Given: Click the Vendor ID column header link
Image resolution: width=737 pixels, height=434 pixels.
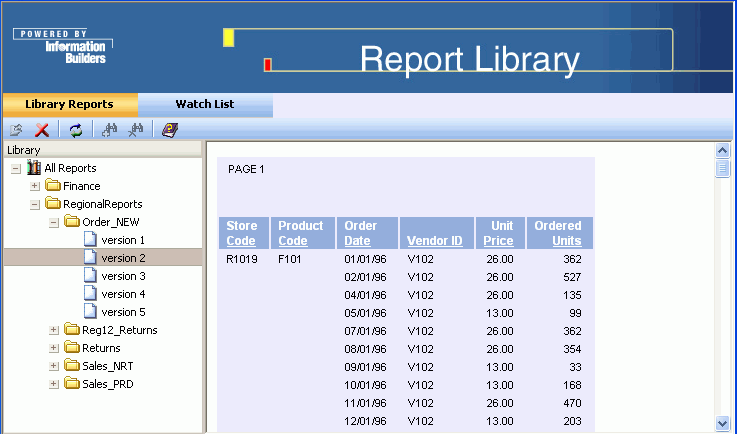Looking at the screenshot, I should pos(435,241).
